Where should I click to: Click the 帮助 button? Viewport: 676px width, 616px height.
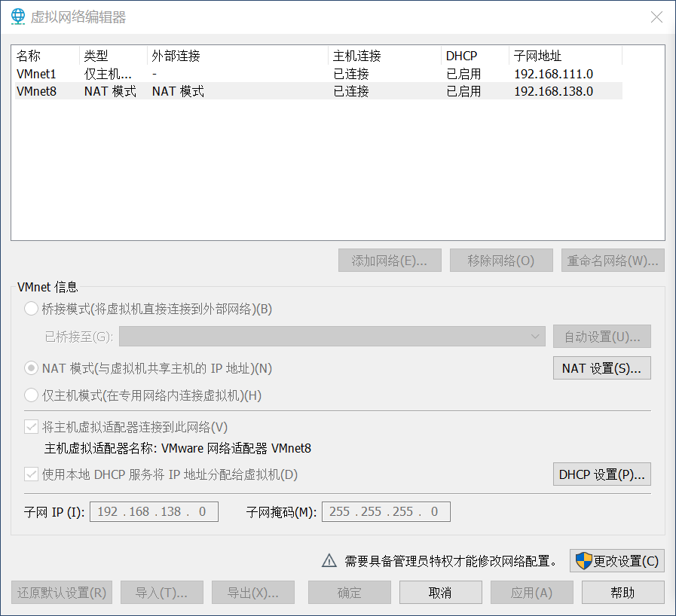click(x=623, y=593)
